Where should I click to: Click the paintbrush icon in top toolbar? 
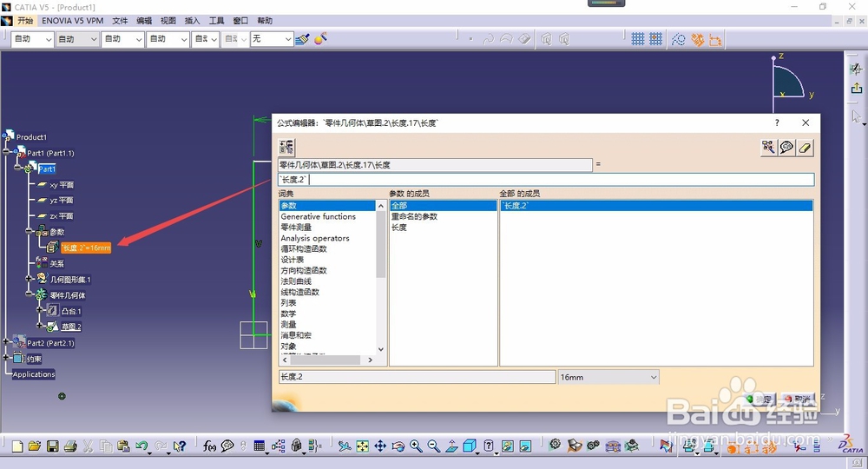pyautogui.click(x=302, y=39)
